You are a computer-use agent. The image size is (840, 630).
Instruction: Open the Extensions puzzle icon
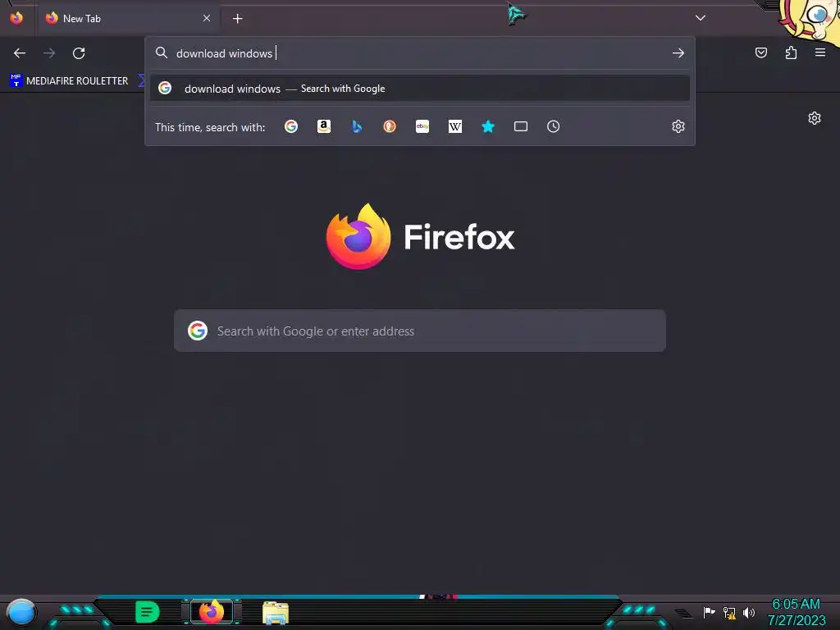[x=791, y=52]
